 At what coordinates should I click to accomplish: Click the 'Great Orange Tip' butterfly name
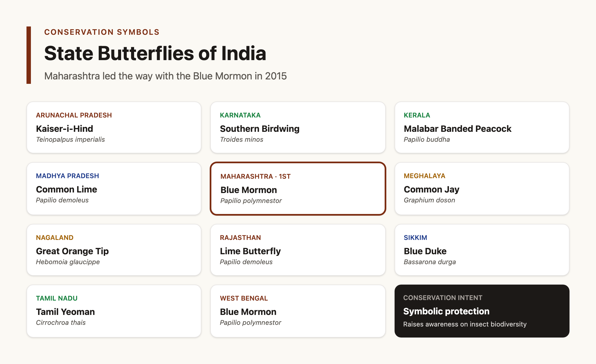click(x=72, y=251)
